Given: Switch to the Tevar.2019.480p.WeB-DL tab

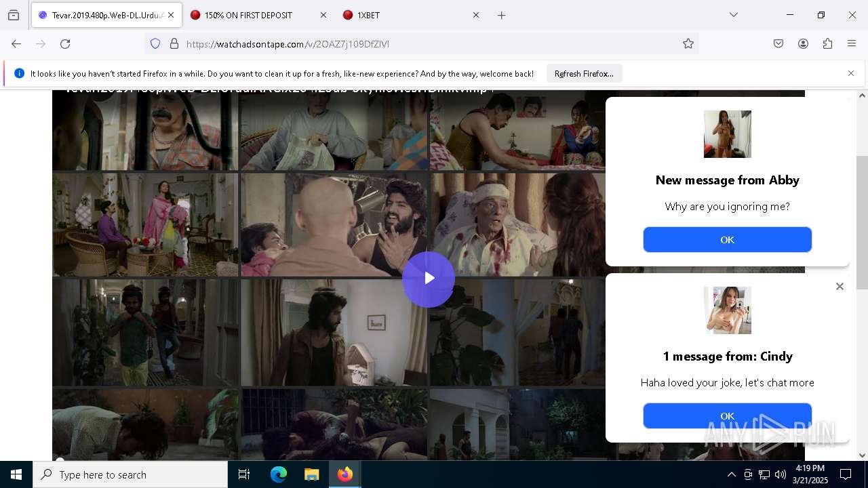Looking at the screenshot, I should tap(106, 15).
